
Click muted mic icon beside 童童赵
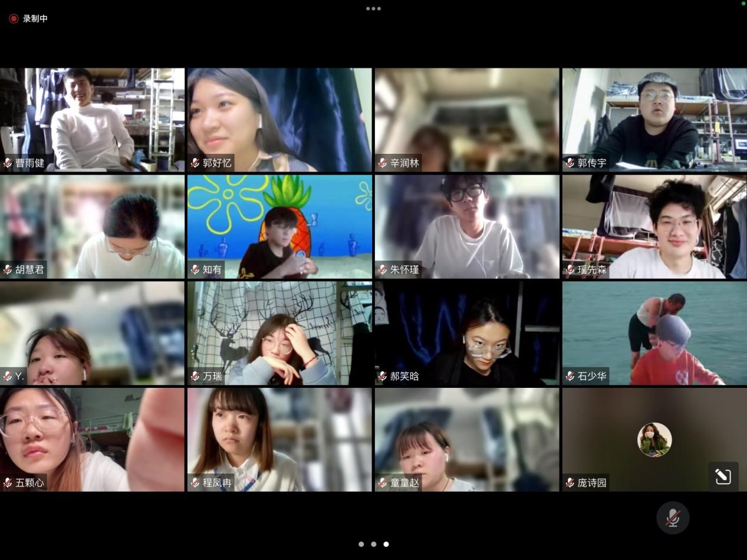(383, 483)
